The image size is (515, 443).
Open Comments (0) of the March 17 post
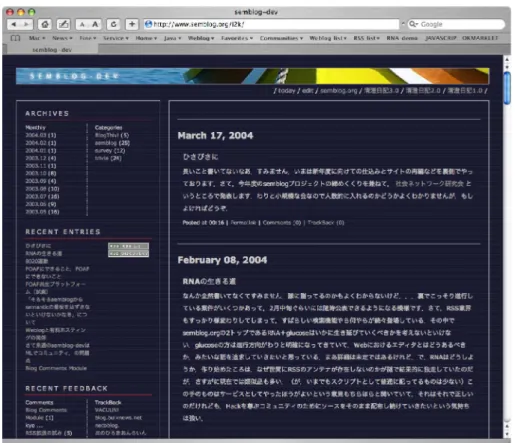[x=282, y=223]
